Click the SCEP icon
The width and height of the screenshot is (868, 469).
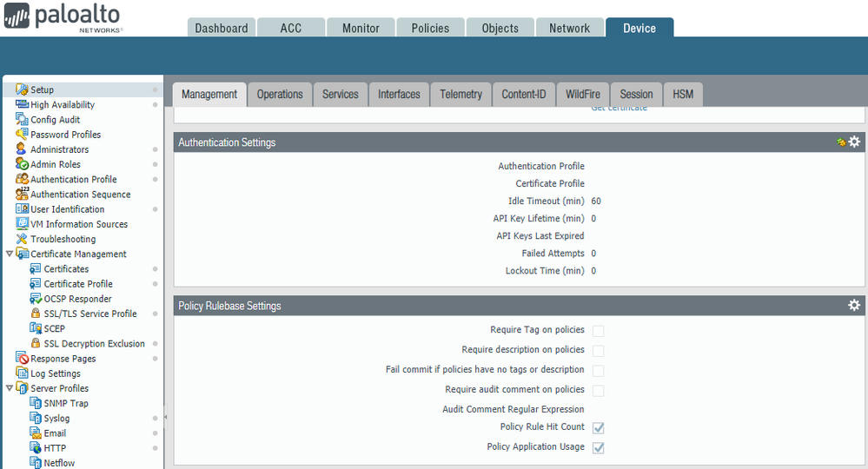(x=36, y=328)
